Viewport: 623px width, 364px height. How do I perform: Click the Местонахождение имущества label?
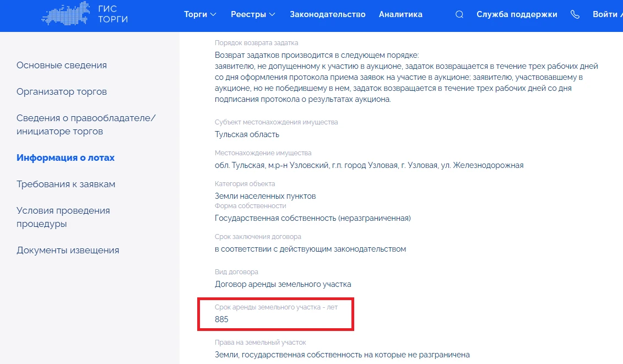click(x=263, y=153)
